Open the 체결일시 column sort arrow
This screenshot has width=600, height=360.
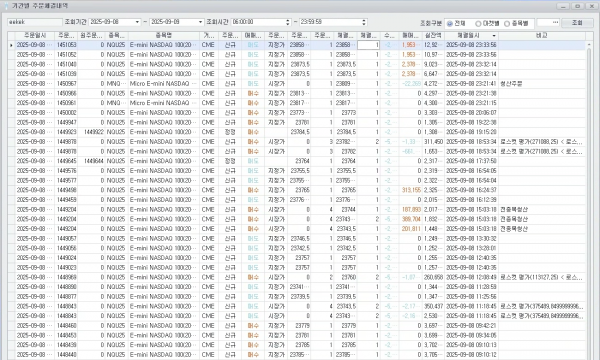[494, 36]
